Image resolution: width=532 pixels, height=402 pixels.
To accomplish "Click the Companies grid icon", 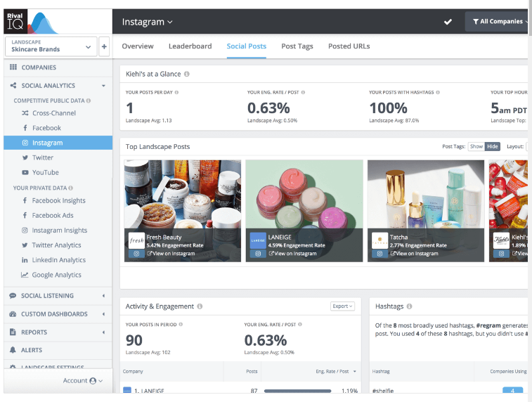I will 13,67.
